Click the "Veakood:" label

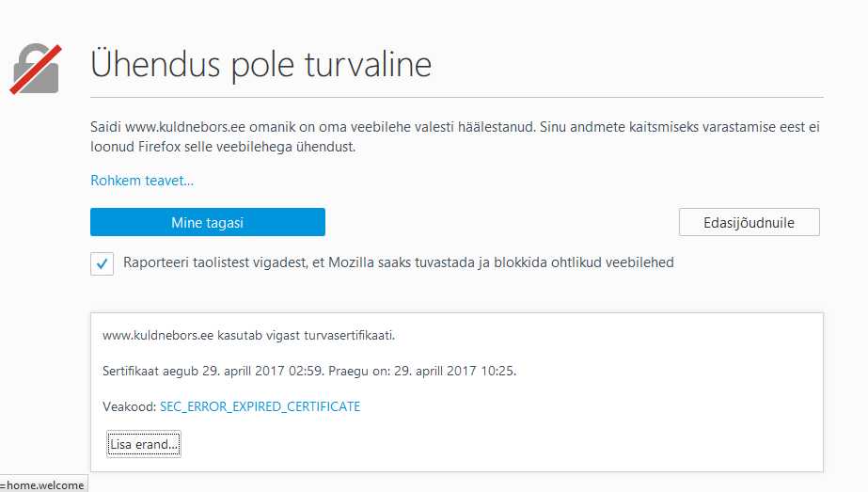pos(129,406)
